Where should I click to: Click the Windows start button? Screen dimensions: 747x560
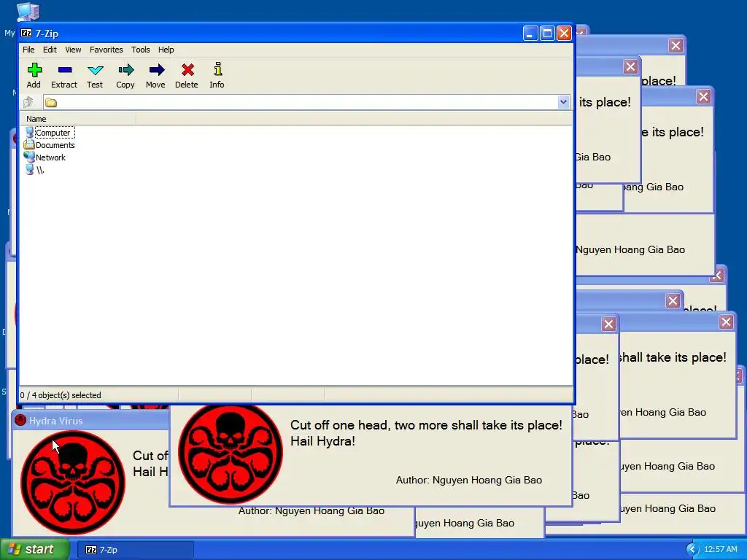(x=35, y=549)
